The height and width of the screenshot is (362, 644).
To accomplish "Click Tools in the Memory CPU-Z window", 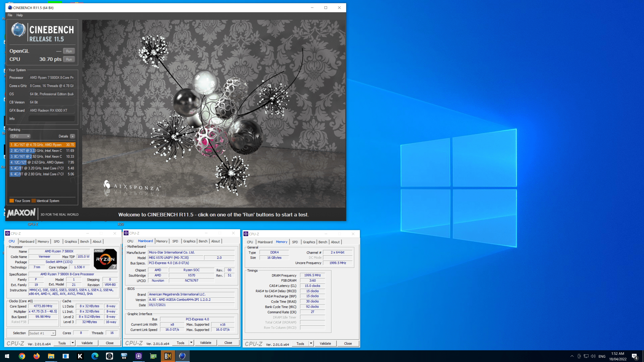I will tap(300, 344).
